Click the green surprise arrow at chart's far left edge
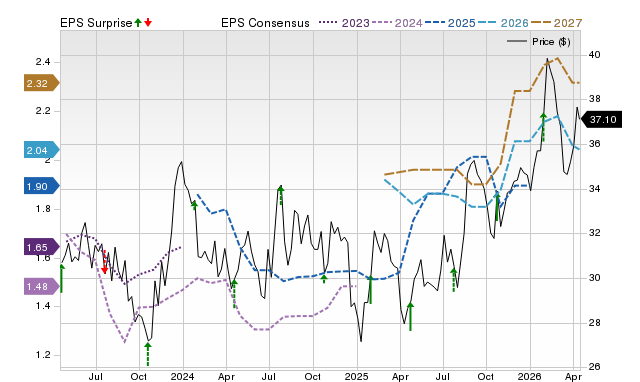Screen dimensions: 640x382 click(62, 278)
